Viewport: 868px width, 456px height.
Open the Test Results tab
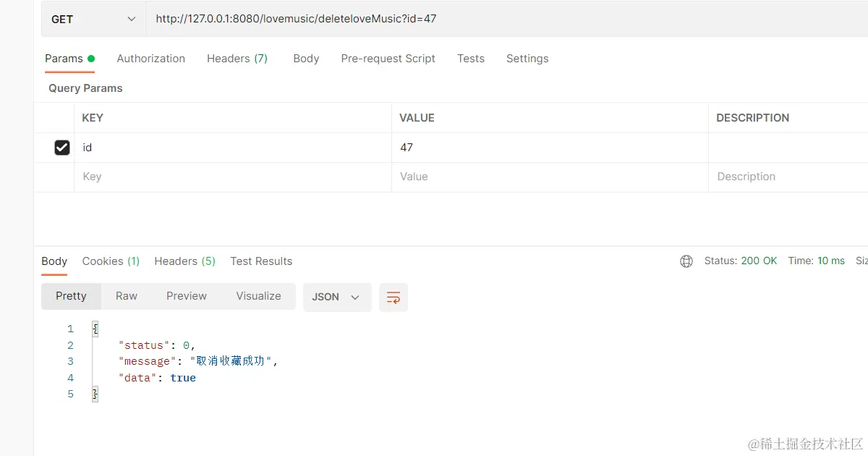coord(261,261)
